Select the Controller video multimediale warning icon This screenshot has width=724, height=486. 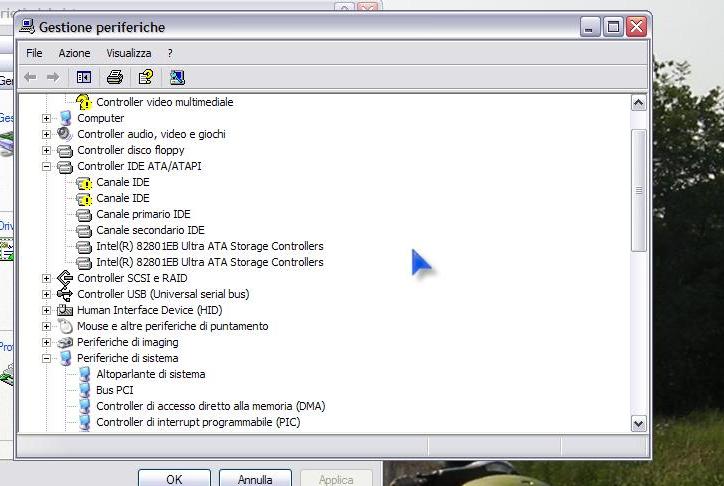pos(84,102)
